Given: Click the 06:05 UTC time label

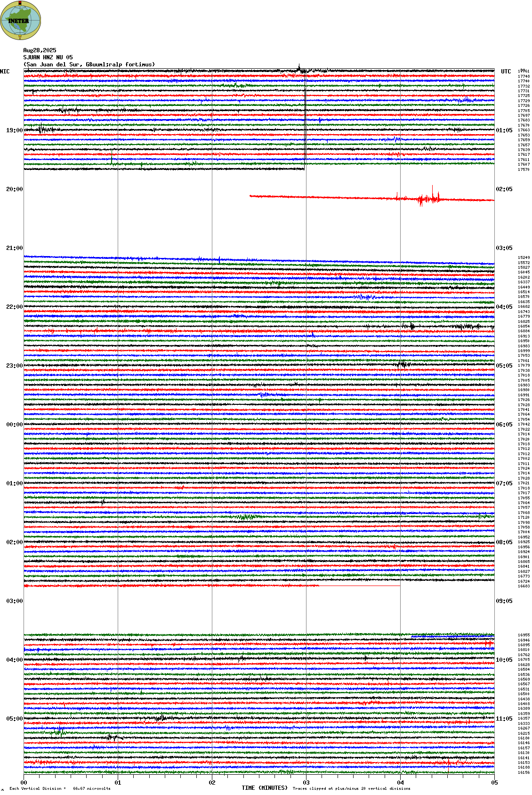Looking at the screenshot, I should [x=504, y=425].
